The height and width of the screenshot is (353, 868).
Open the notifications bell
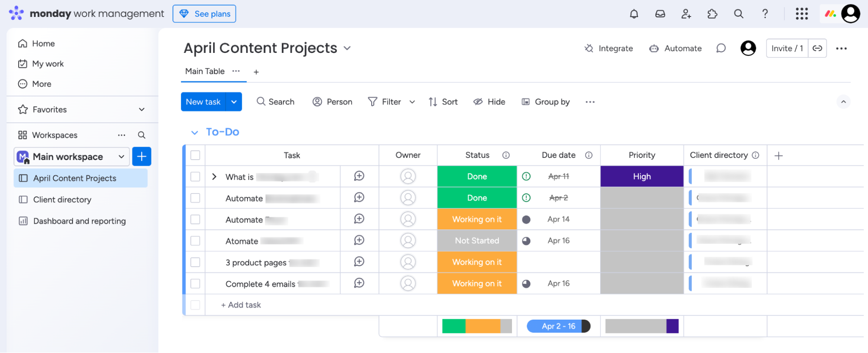pos(634,14)
